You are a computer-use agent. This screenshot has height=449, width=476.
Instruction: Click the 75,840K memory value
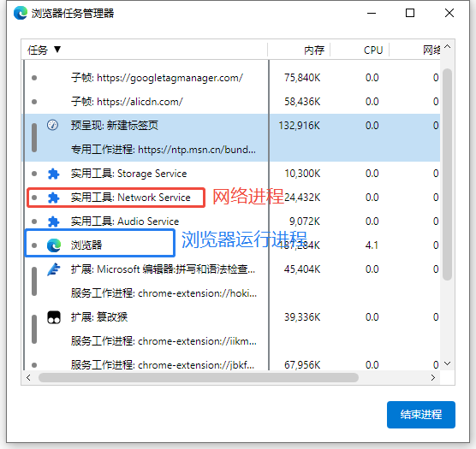[x=302, y=78]
